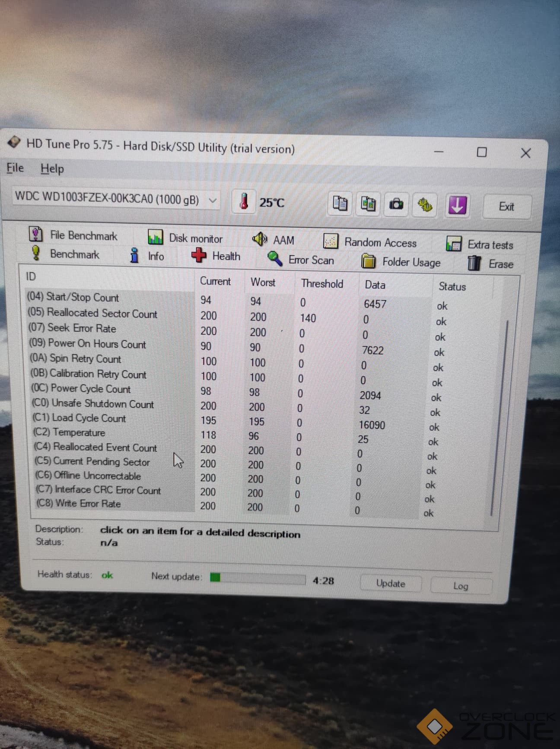The height and width of the screenshot is (749, 560).
Task: Click the Health status ok text
Action: tap(107, 575)
